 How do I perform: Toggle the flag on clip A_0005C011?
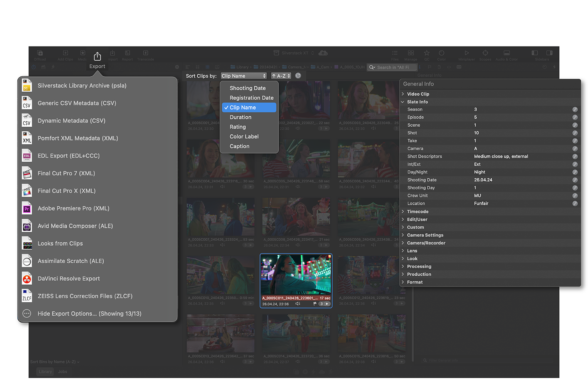[x=315, y=304]
